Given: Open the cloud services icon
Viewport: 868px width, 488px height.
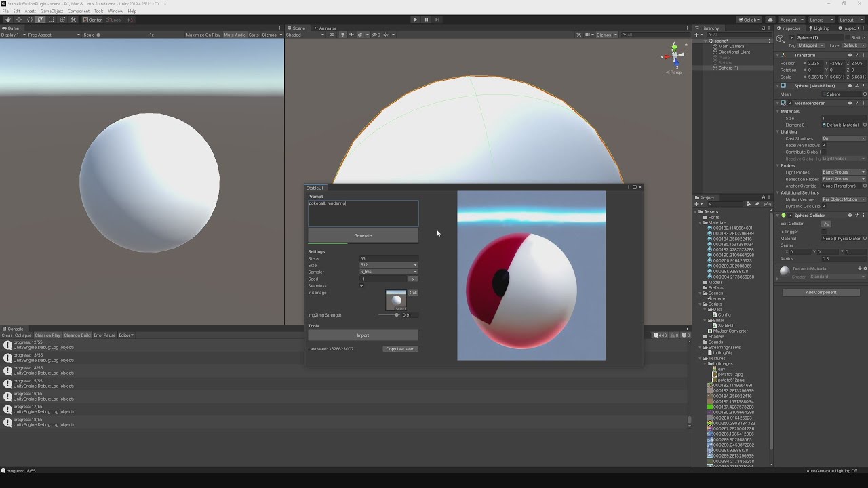Looking at the screenshot, I should click(770, 20).
